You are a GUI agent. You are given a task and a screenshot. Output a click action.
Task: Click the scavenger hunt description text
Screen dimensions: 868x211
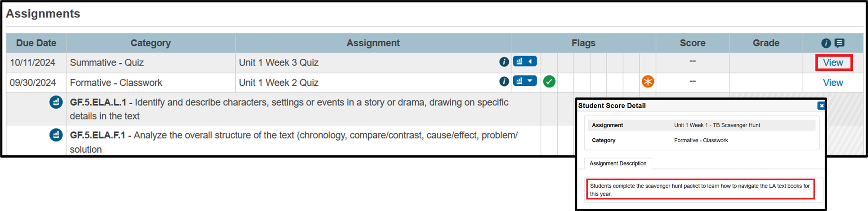pos(699,189)
